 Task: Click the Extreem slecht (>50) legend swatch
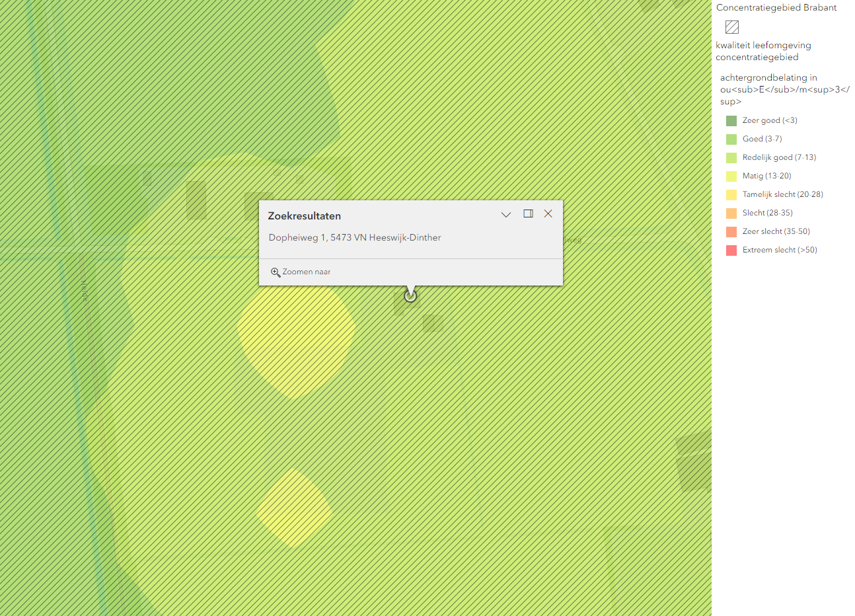tap(731, 250)
